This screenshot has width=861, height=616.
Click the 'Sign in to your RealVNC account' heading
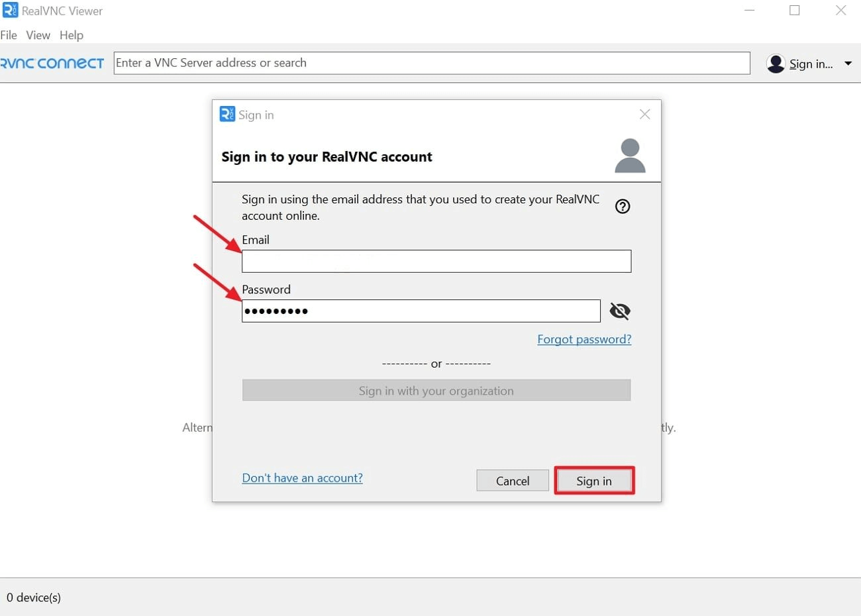[x=327, y=157]
